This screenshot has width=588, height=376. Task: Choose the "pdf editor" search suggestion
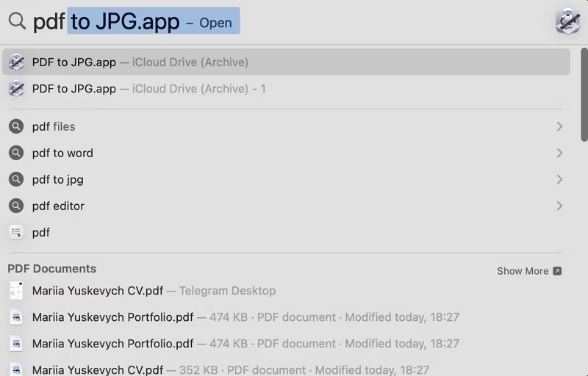(286, 206)
